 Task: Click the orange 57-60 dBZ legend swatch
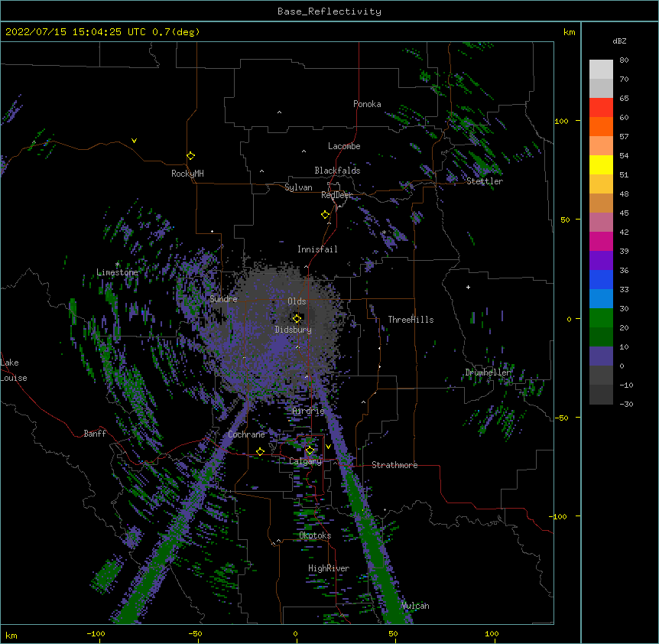[601, 127]
